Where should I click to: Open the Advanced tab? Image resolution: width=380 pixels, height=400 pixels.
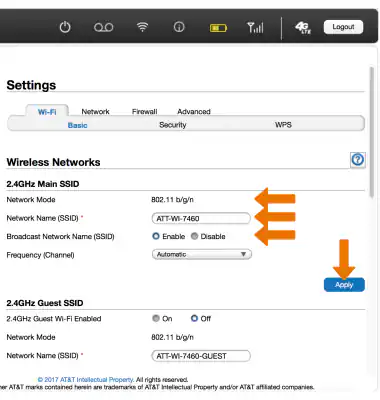194,112
